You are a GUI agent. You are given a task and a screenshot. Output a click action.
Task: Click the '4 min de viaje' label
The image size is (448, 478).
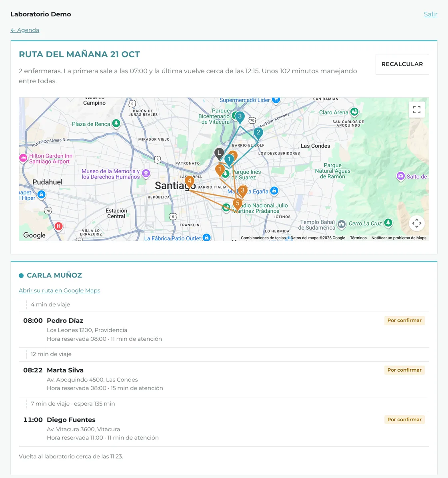click(x=50, y=304)
